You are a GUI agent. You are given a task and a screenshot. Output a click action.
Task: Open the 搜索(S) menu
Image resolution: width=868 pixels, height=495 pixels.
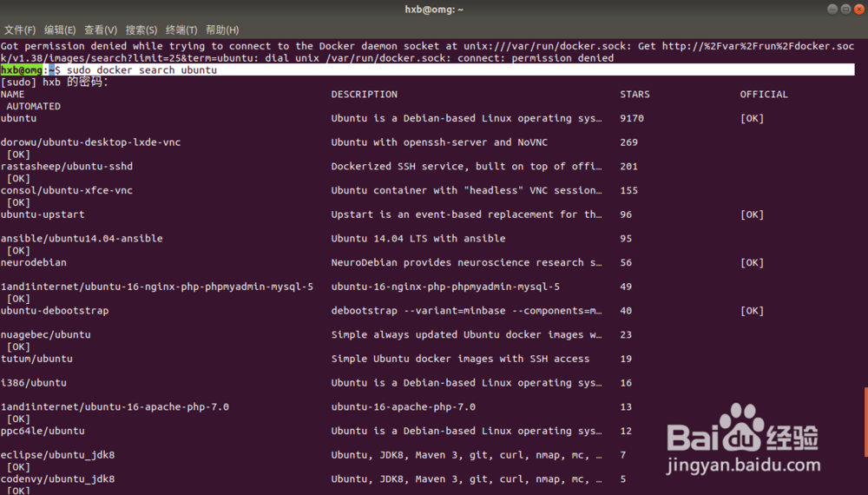point(141,30)
